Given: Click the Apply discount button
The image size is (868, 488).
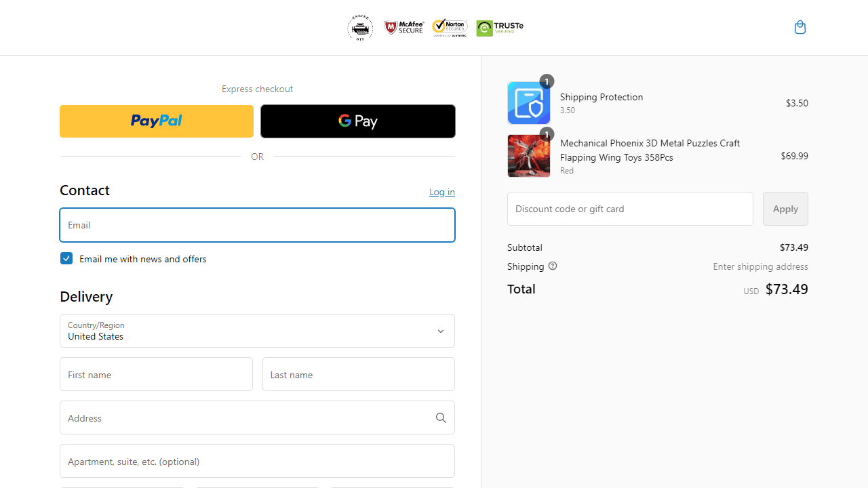Looking at the screenshot, I should tap(785, 209).
